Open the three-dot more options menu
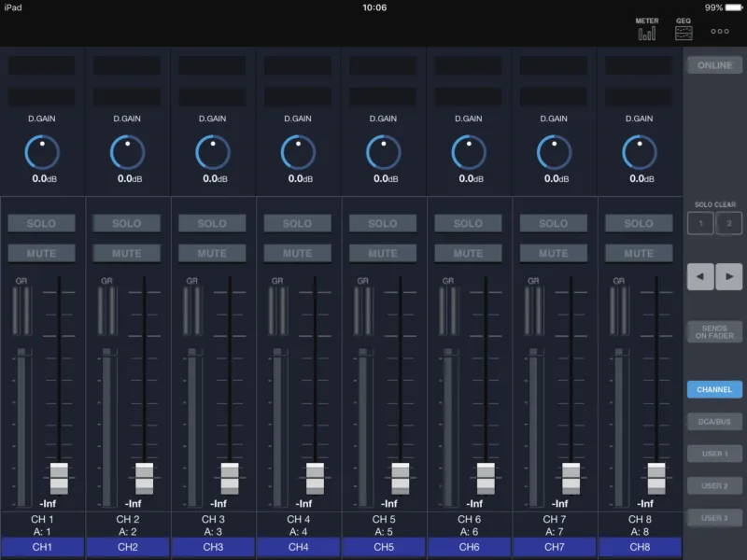Screen dimensions: 747x560 (x=720, y=31)
